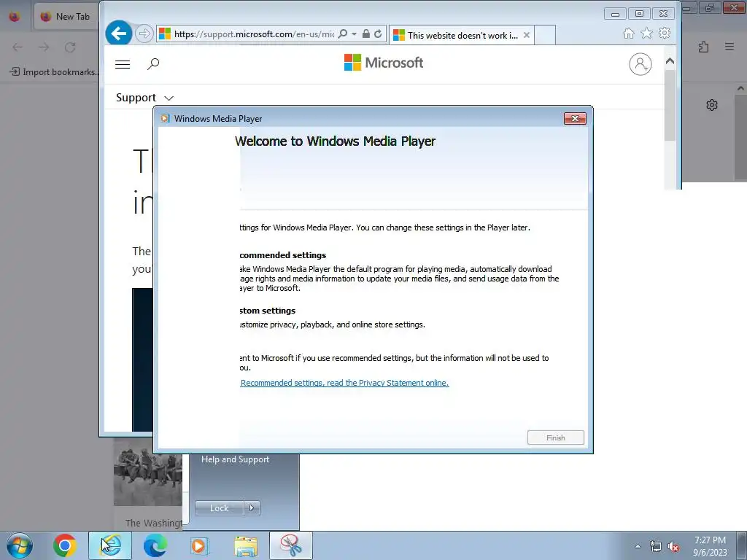
Task: Switch to Snipping Tool on taskbar
Action: tap(291, 545)
